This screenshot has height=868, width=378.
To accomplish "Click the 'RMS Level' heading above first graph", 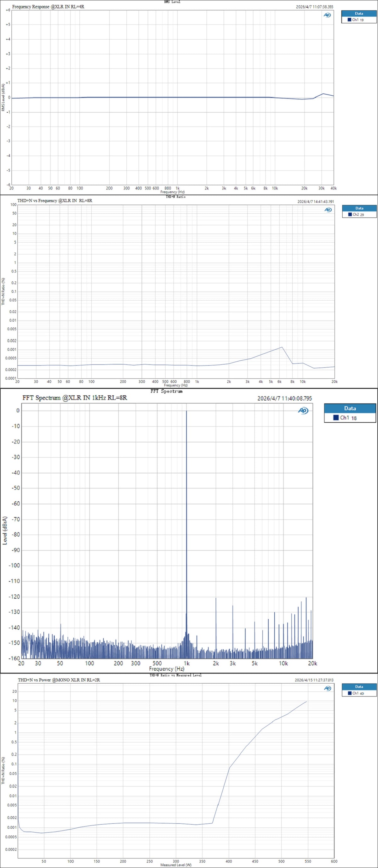I will (x=172, y=2).
